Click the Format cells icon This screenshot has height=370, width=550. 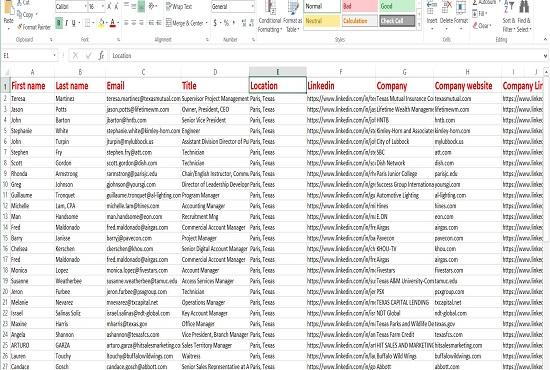tap(461, 12)
